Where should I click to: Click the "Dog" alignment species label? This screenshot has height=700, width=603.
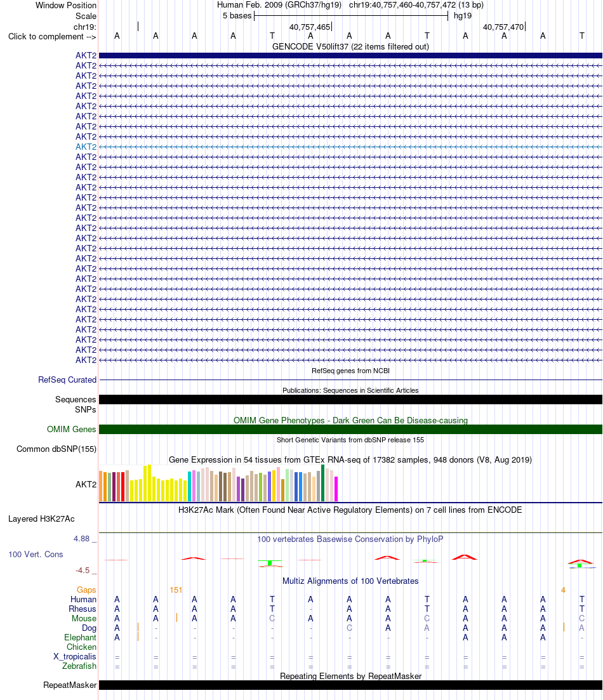point(89,628)
